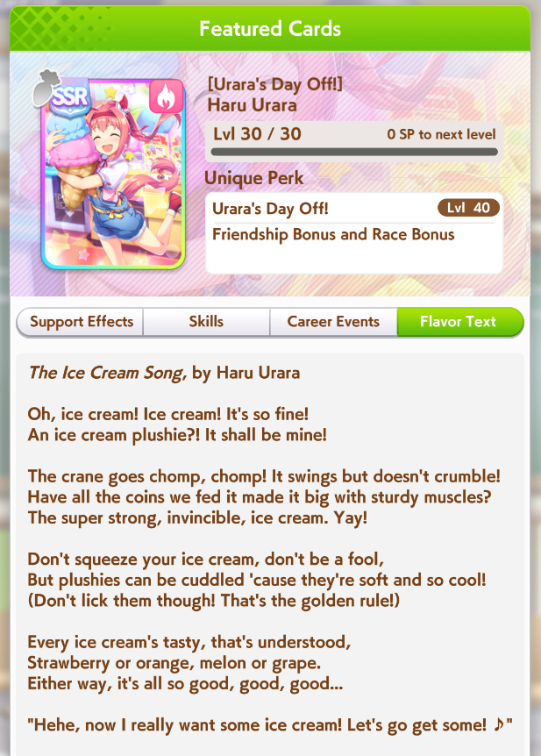The image size is (541, 756).
Task: Click the Lvl 40 unique perk badge
Action: [468, 208]
